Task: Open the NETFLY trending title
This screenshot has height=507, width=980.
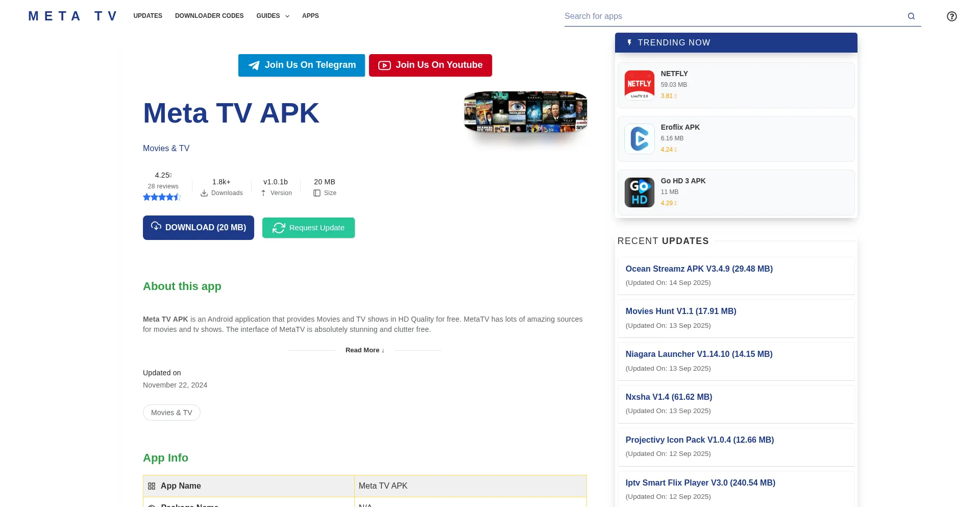Action: (674, 74)
